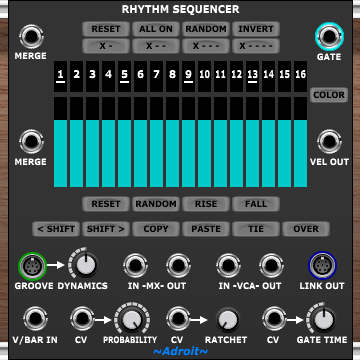Click the V/BAR IN jack
360x360 pixels.
coord(35,319)
